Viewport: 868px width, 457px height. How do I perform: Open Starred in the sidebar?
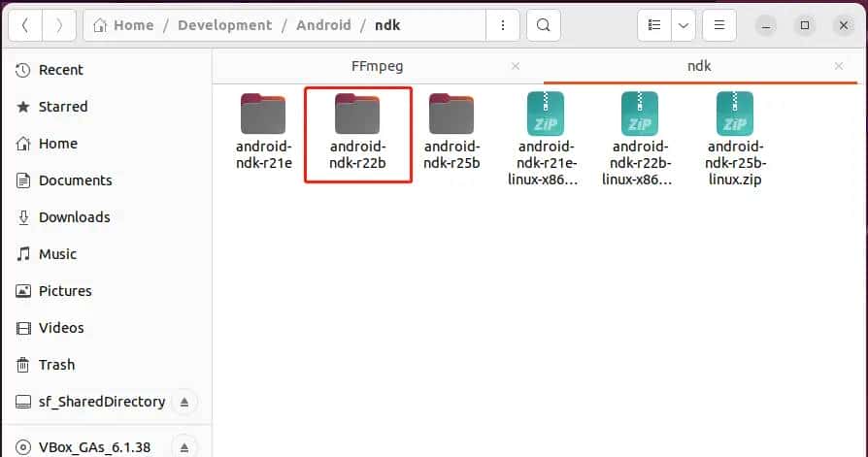[x=106, y=107]
